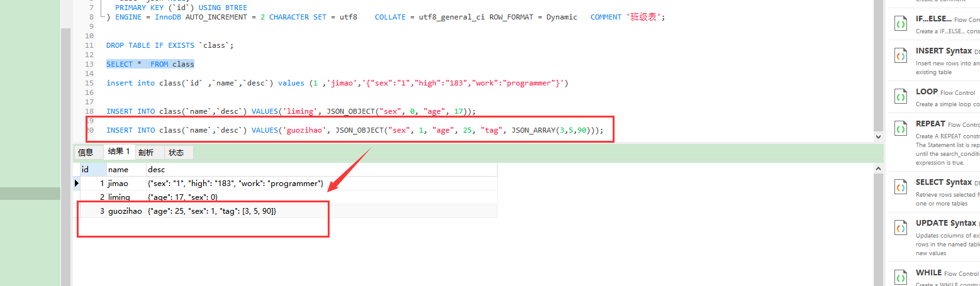Click the UPDATE Syntax snippet icon
980x286 pixels.
tap(901, 228)
